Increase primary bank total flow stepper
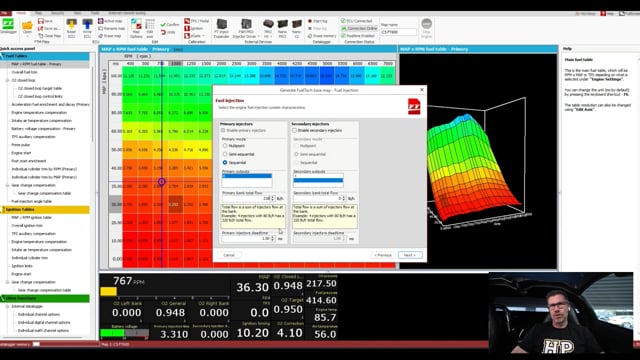The height and width of the screenshot is (360, 640). click(273, 197)
